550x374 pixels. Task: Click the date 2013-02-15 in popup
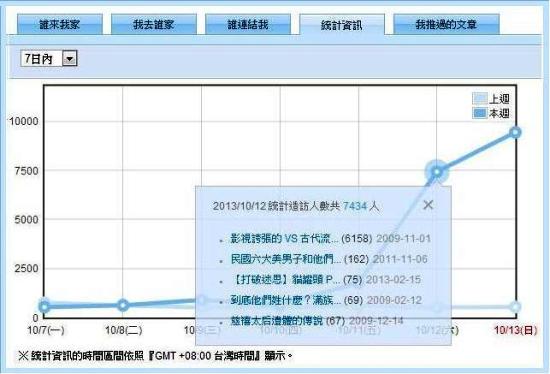point(394,280)
